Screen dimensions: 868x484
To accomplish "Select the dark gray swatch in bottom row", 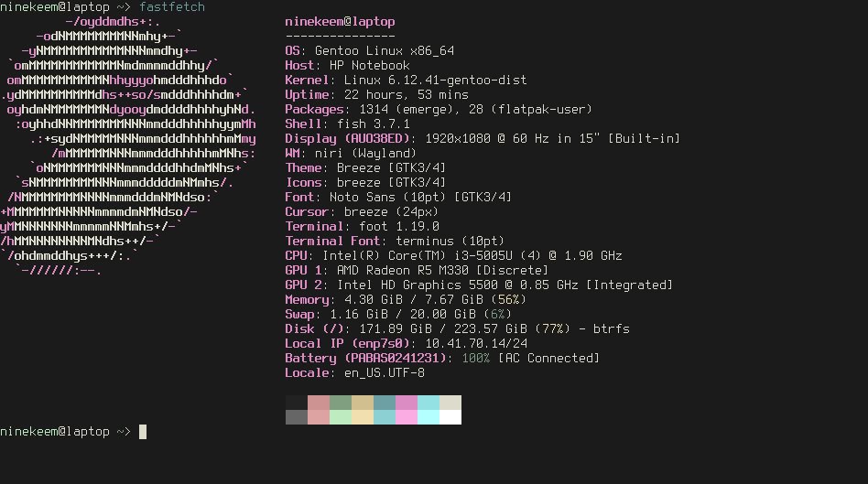I will coord(296,417).
